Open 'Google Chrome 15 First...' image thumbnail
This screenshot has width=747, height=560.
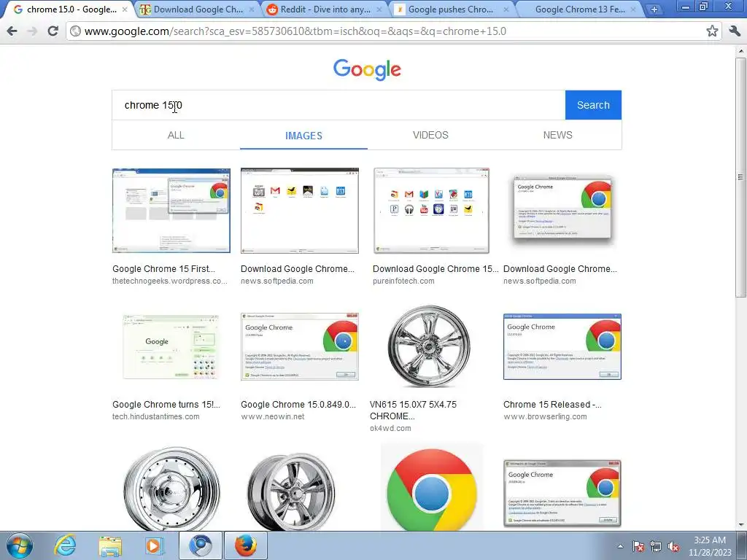pos(171,211)
